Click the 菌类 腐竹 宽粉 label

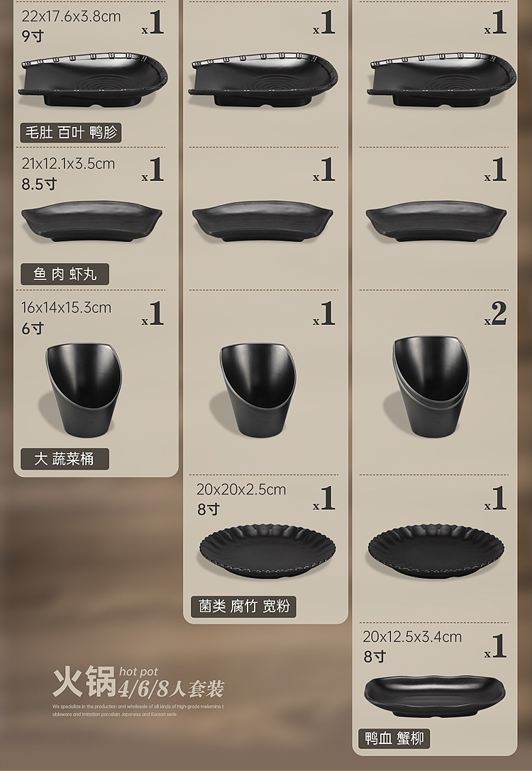pos(243,606)
